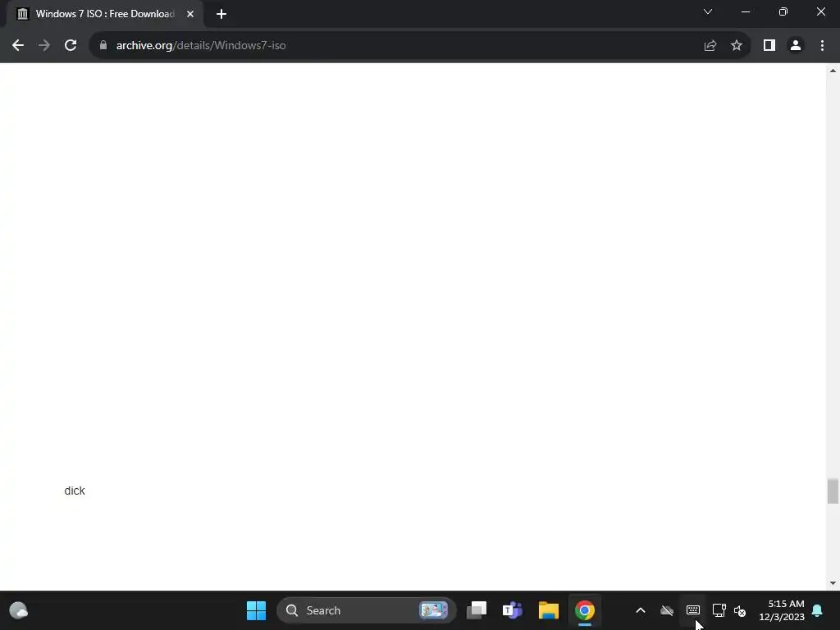This screenshot has width=840, height=630.
Task: Show hidden system tray icons
Action: click(x=640, y=610)
